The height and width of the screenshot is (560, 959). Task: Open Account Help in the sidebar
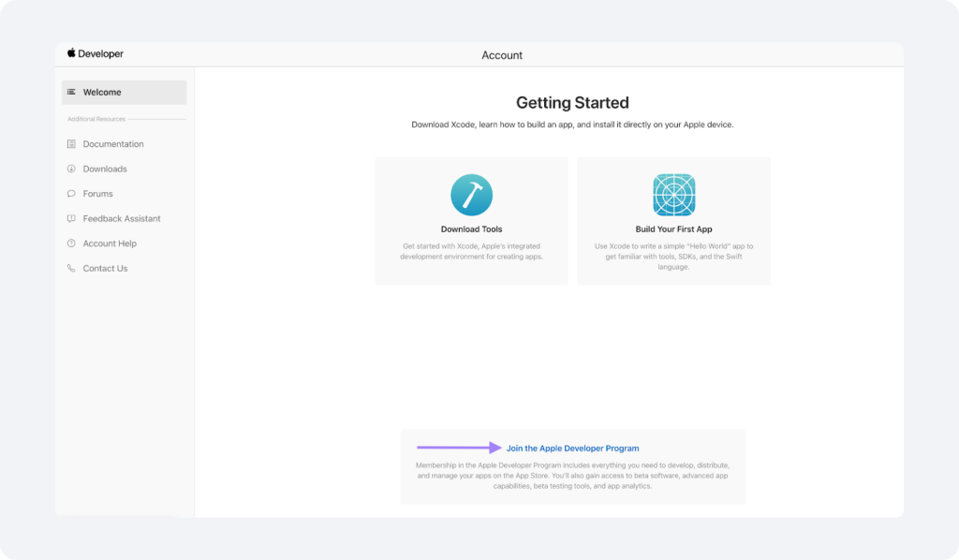pyautogui.click(x=110, y=243)
